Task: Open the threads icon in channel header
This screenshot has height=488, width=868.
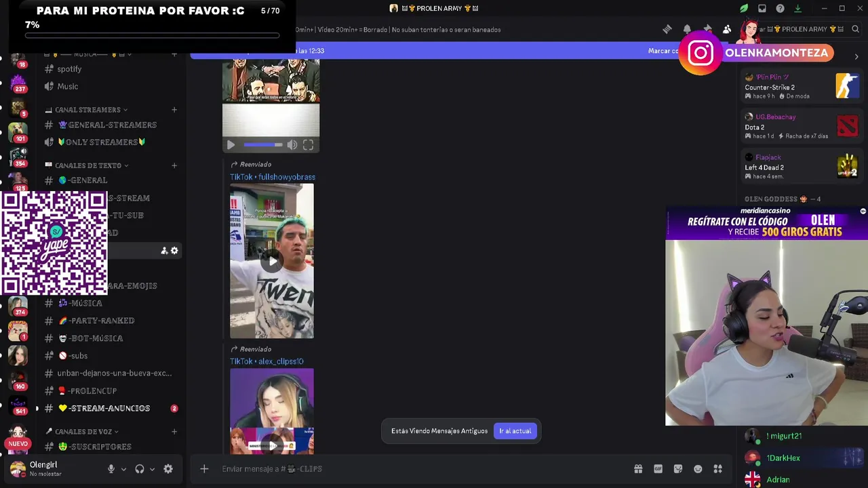Action: [667, 29]
